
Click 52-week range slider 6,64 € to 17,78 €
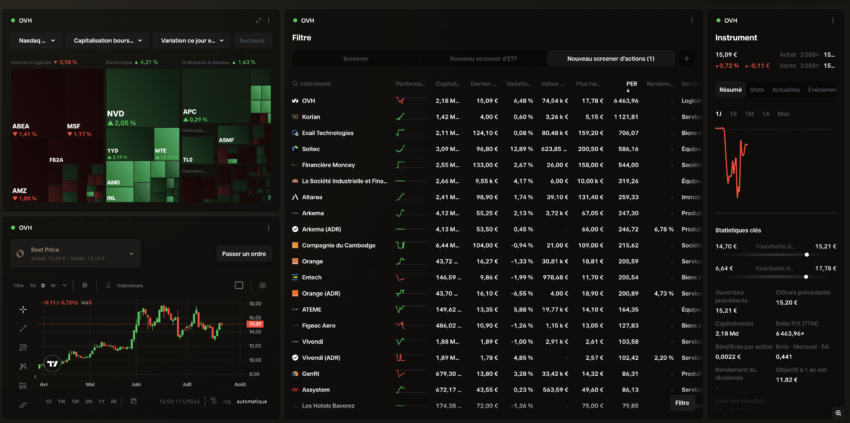(776, 277)
